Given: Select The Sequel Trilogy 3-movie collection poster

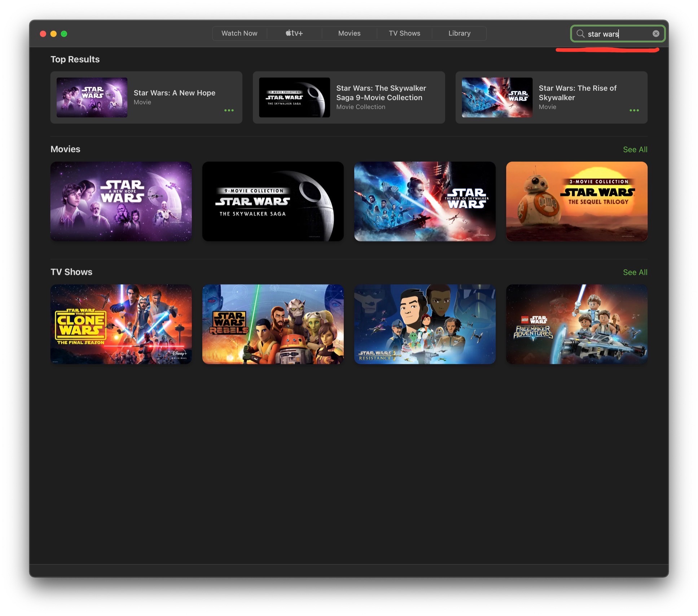Looking at the screenshot, I should click(576, 201).
